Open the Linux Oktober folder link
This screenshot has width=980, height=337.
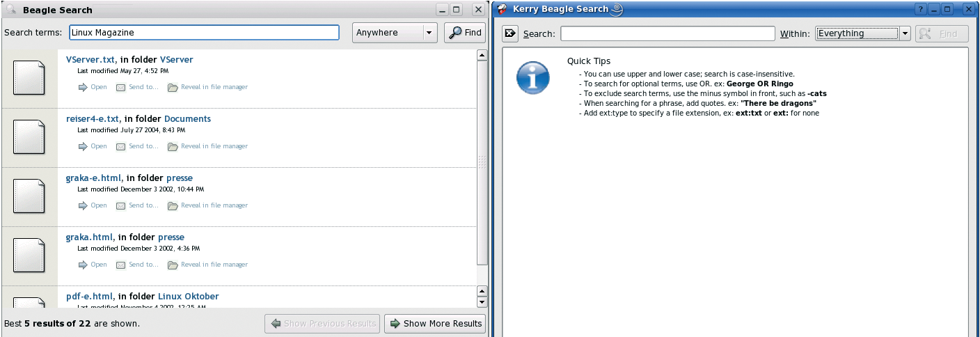coord(189,297)
